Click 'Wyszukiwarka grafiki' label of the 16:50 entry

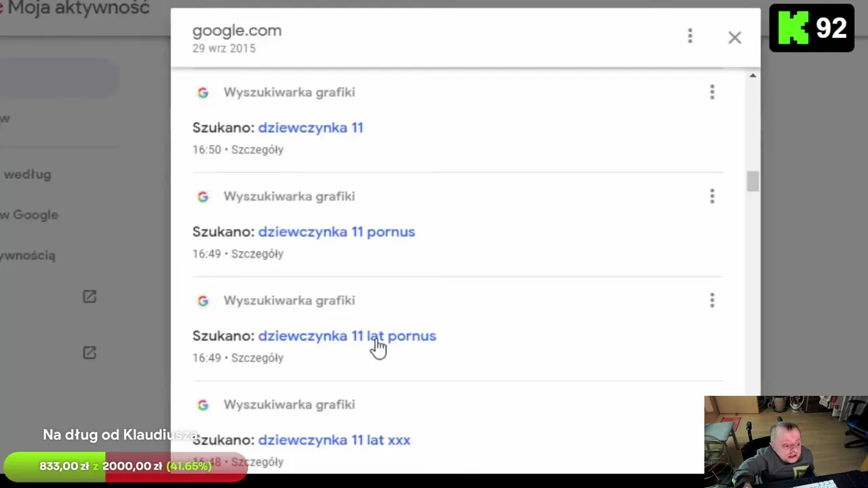coord(289,92)
